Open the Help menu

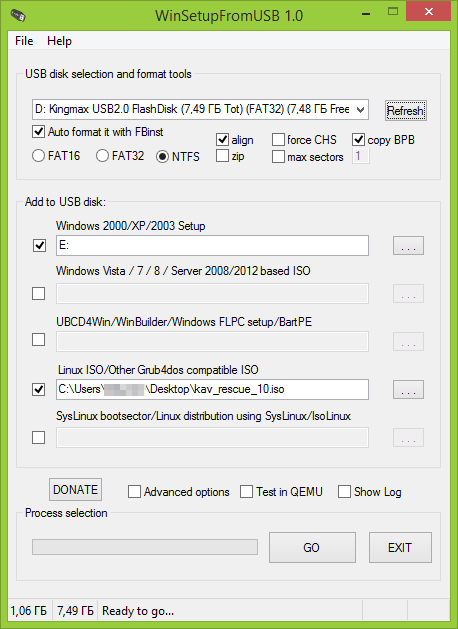(x=59, y=41)
